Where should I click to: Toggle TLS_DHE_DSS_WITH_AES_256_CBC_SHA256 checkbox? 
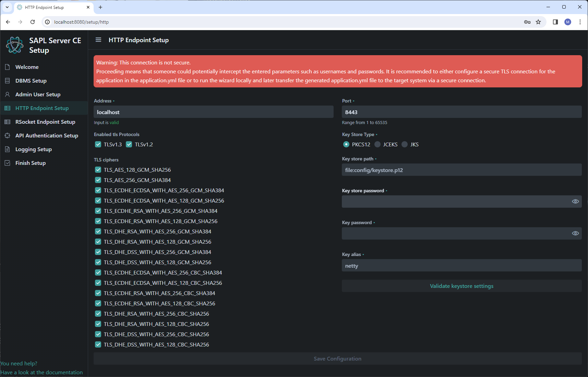click(x=98, y=334)
